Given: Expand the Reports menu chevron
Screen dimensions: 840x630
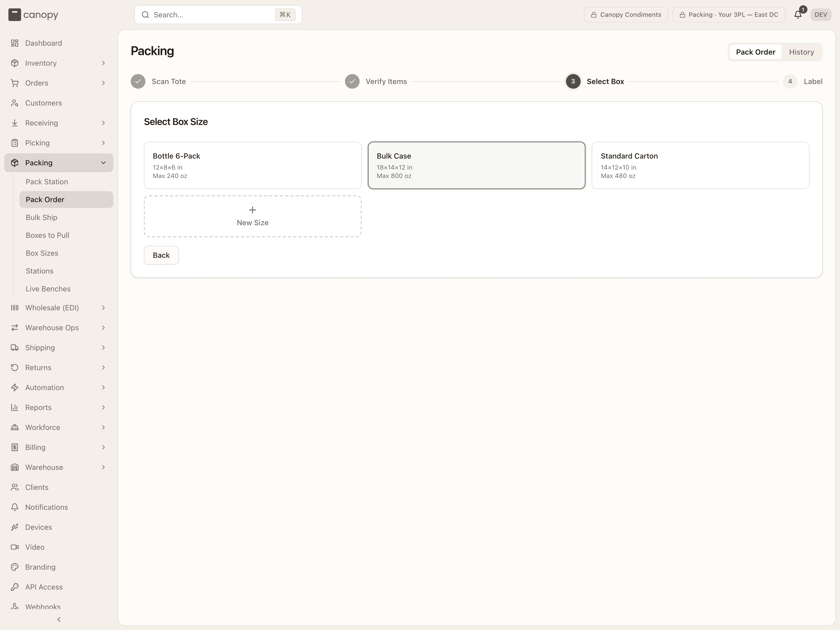Looking at the screenshot, I should [x=103, y=407].
